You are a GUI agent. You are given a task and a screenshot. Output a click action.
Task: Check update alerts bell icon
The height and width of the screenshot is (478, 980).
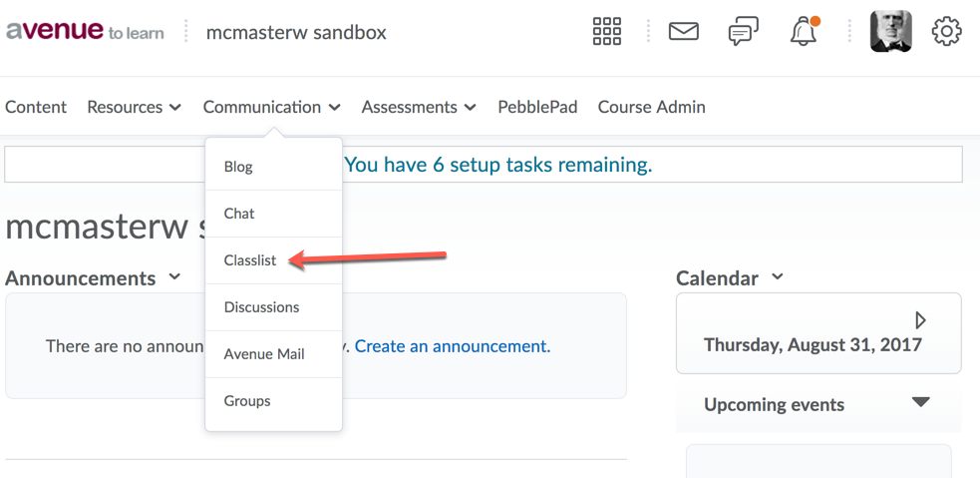tap(804, 32)
